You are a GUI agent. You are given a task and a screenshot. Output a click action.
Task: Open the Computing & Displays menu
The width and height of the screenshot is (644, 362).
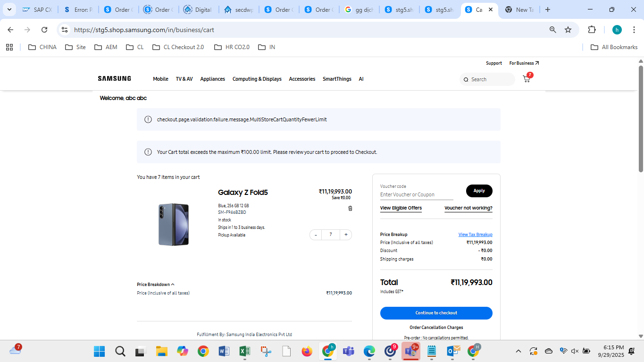[x=257, y=79]
